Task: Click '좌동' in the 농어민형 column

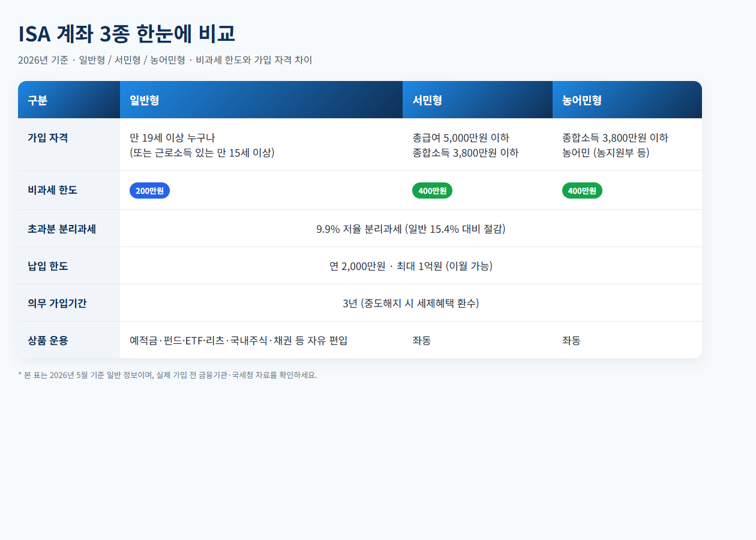Action: tap(571, 340)
